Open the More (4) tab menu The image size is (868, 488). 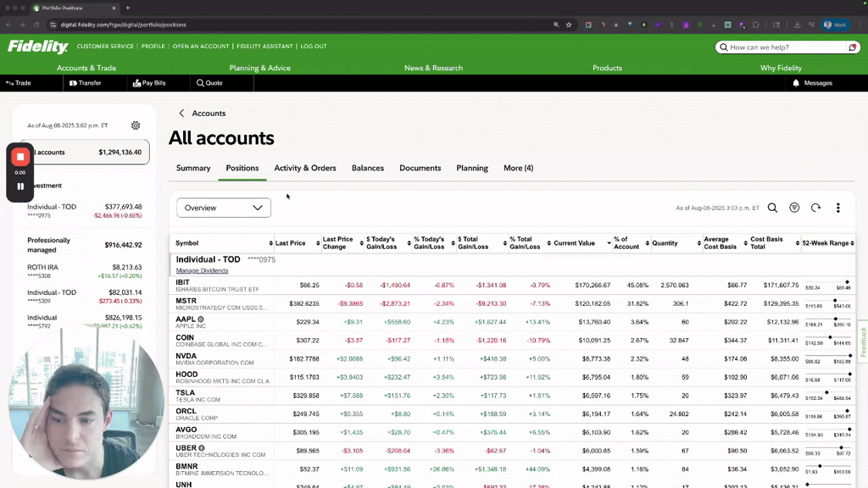(x=518, y=169)
